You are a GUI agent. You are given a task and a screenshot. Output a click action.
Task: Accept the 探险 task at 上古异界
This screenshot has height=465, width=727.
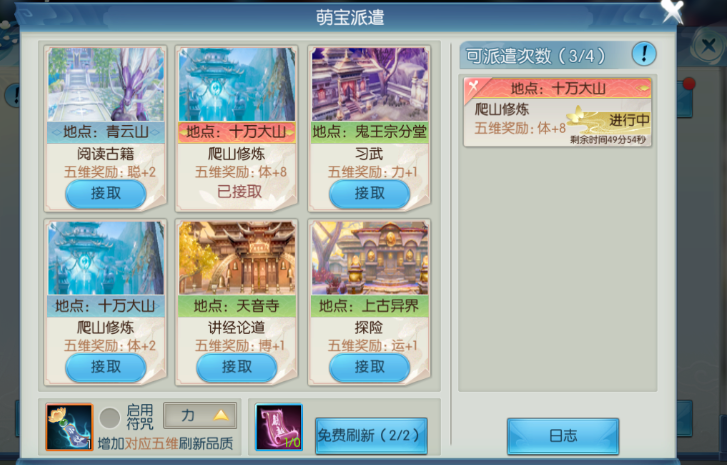pos(370,367)
